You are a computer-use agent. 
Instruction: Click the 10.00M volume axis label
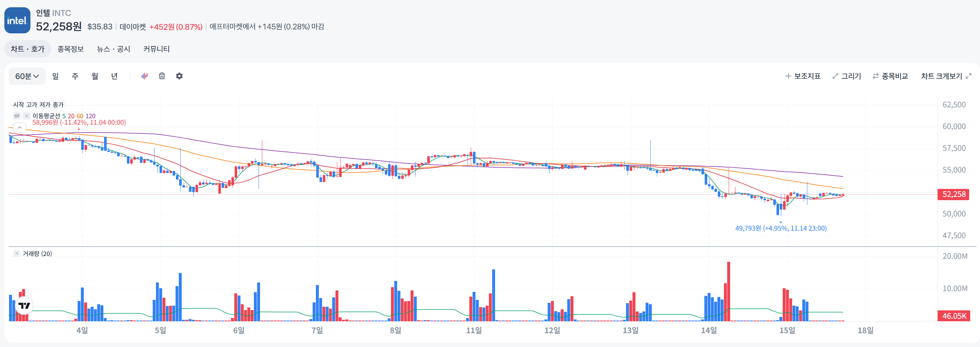click(x=955, y=288)
